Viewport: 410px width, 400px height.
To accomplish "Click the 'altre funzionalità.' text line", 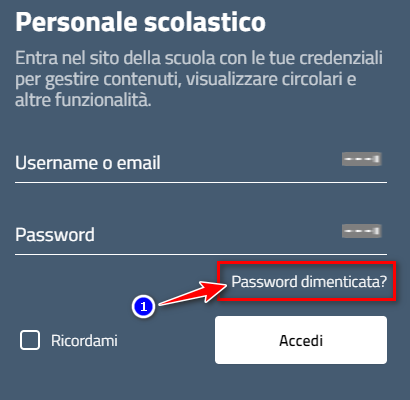I will tap(83, 100).
